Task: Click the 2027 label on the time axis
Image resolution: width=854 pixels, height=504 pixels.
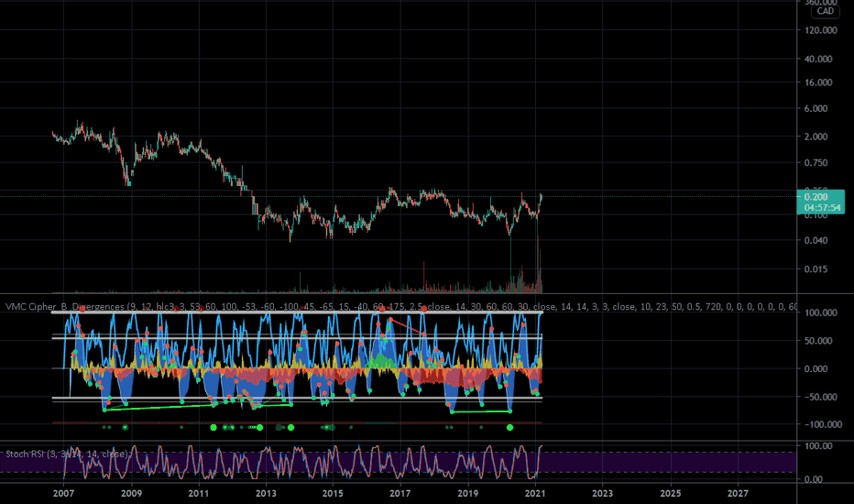Action: click(x=738, y=493)
